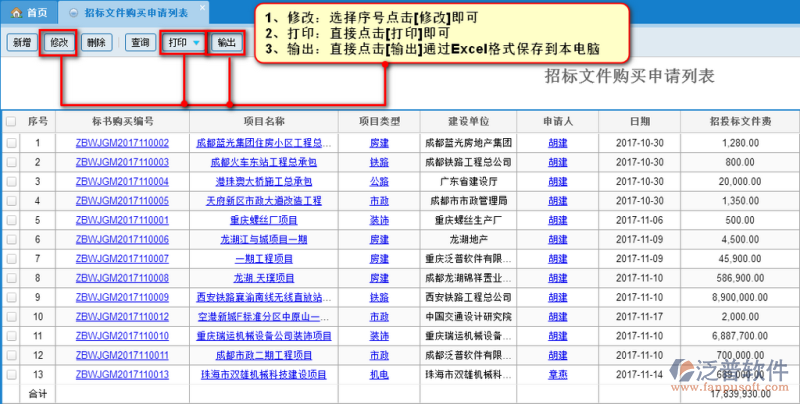
Task: Open project 一期工程项目
Action: coord(264,259)
